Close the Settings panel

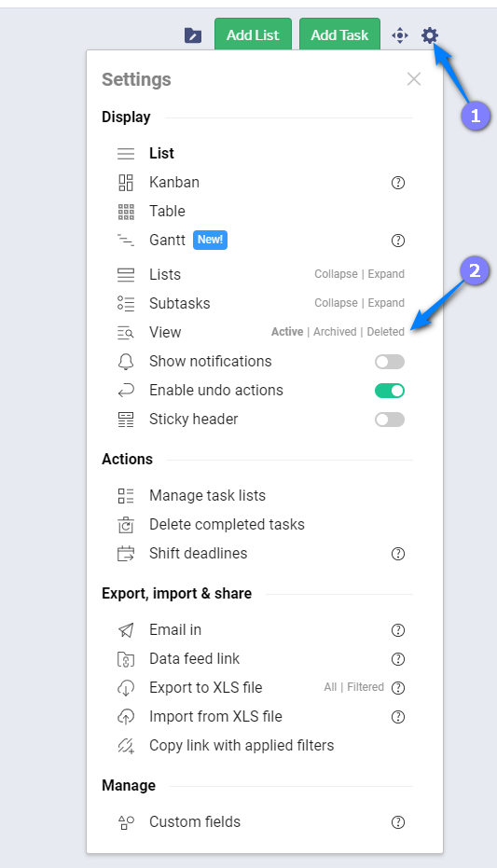tap(414, 79)
